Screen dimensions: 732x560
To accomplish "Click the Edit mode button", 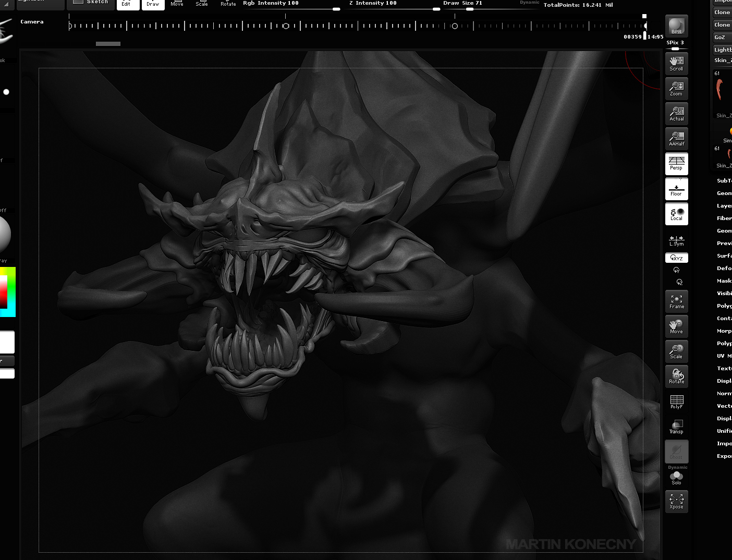I will (x=128, y=4).
